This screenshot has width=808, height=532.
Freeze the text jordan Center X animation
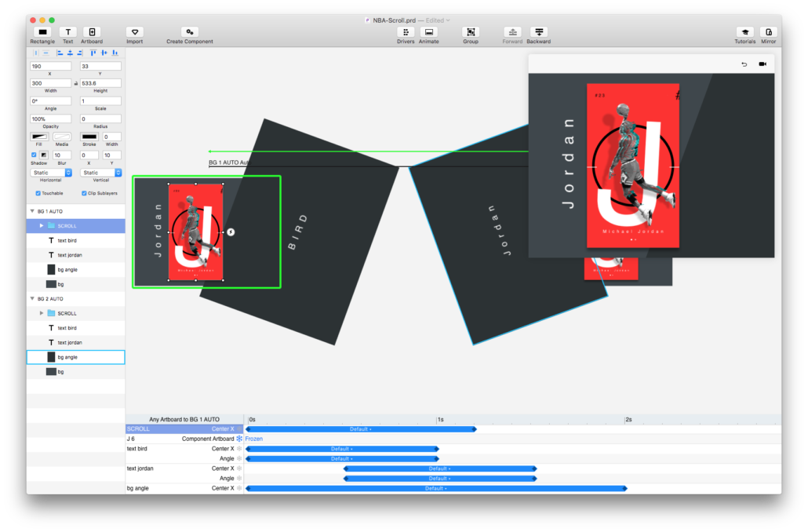239,468
